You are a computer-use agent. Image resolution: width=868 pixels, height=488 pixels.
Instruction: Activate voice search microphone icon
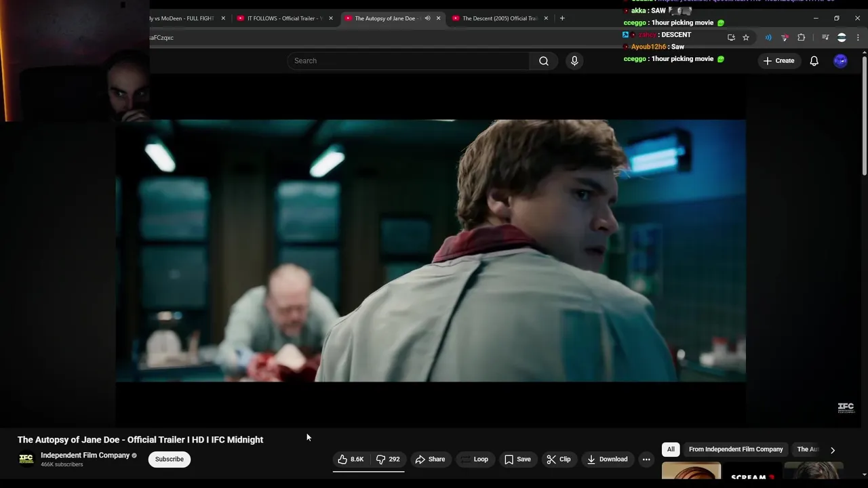click(x=574, y=61)
